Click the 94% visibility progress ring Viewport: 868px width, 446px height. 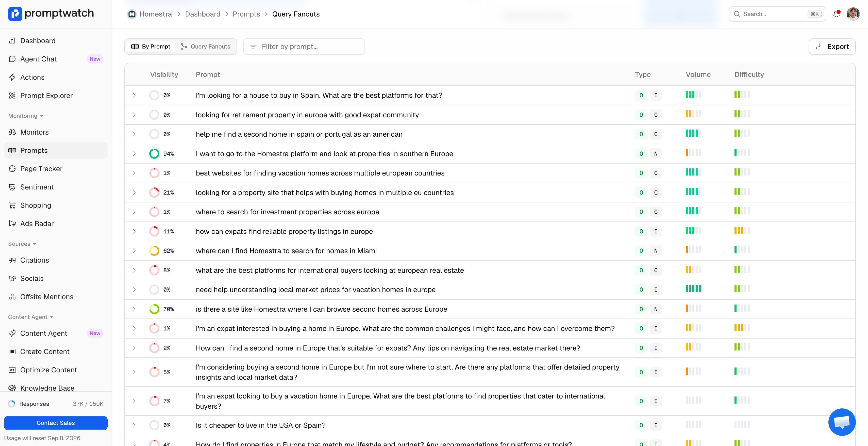(x=154, y=154)
